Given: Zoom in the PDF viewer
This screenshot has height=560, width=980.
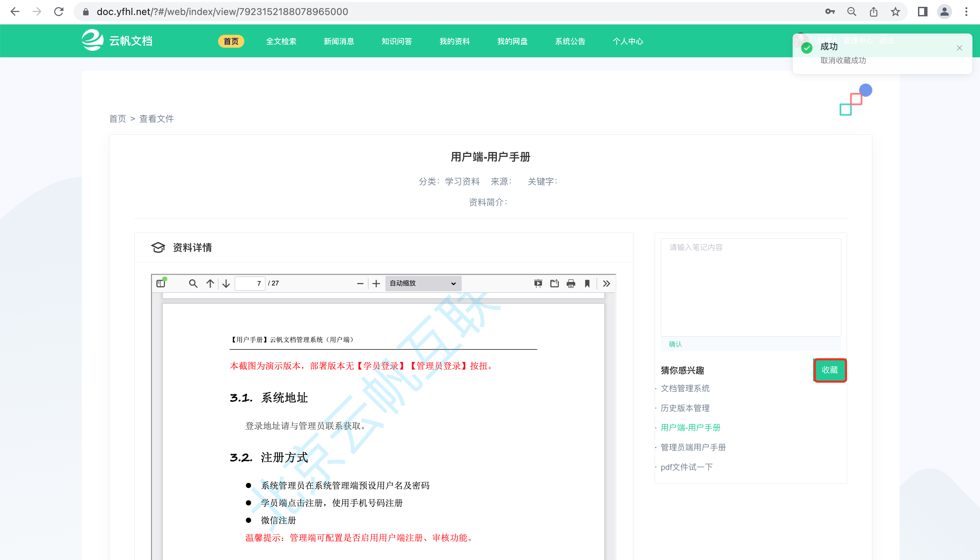Looking at the screenshot, I should (x=376, y=283).
